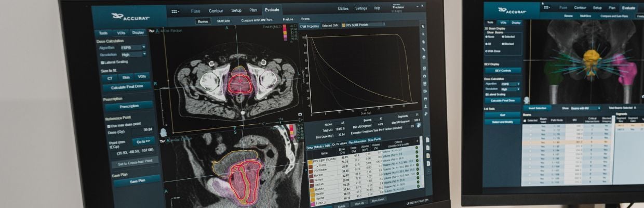Select the With Dose radio option

coord(486,51)
